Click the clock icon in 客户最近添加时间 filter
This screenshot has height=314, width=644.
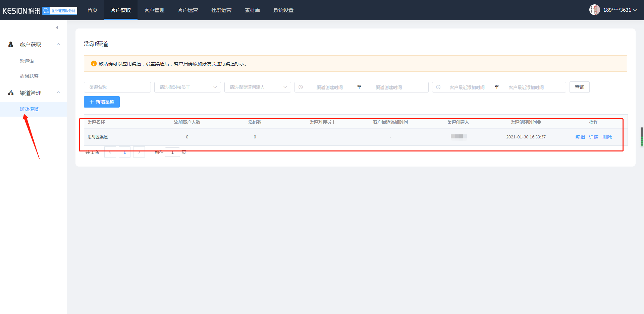click(438, 87)
